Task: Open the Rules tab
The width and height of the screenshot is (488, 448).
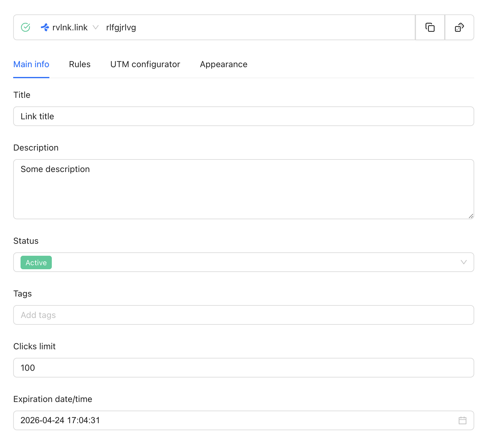Action: point(80,64)
